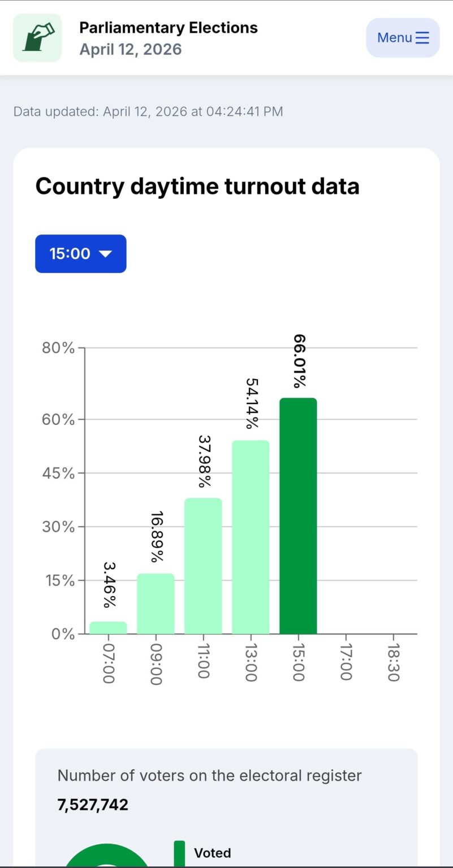453x868 pixels.
Task: Select the dark green 15:00 bar icon
Action: [x=298, y=514]
